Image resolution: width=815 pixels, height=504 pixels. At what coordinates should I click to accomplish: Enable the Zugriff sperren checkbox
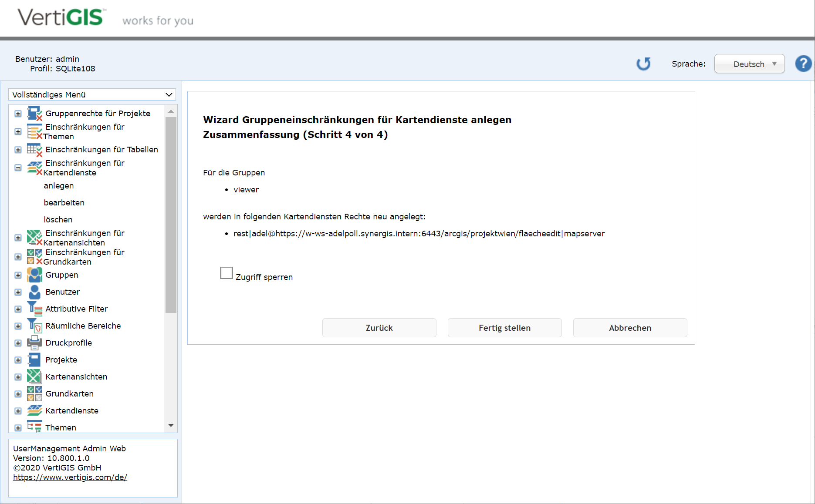[227, 273]
